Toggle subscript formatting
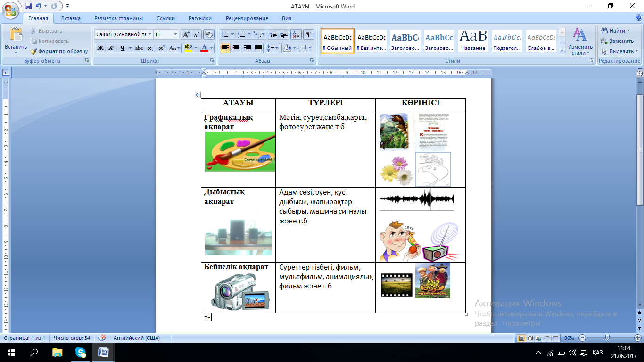This screenshot has width=644, height=362. point(150,48)
